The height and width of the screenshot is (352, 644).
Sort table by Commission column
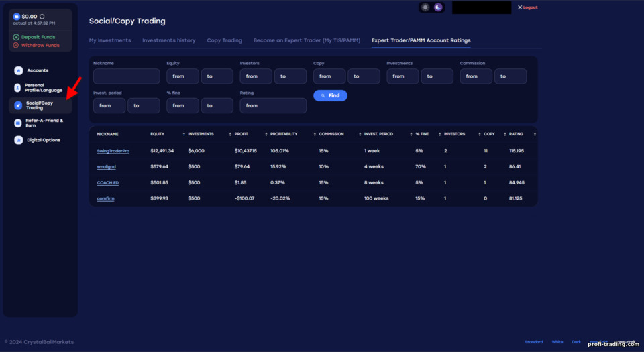(x=360, y=134)
